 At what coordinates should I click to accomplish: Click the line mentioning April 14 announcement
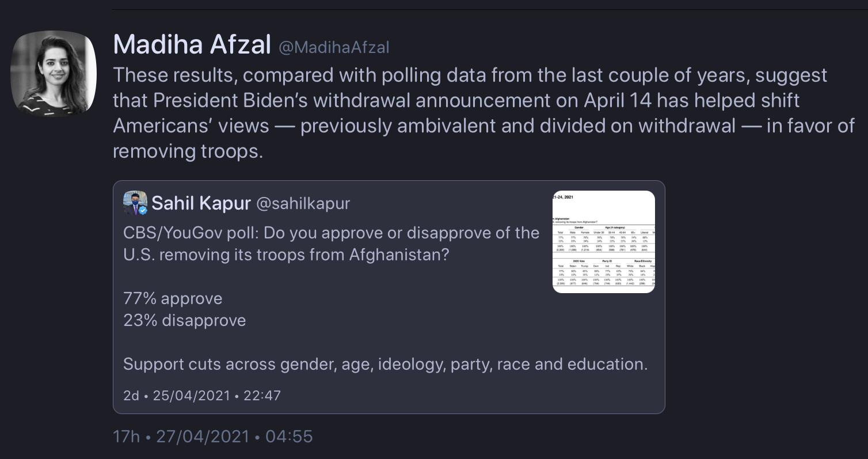pyautogui.click(x=456, y=100)
